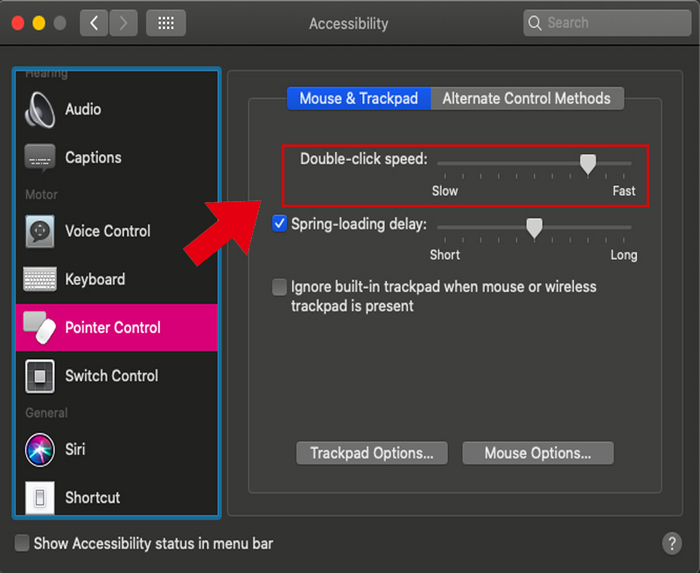The image size is (700, 573).
Task: Click the Double-click speed slider thumb
Action: 588,164
